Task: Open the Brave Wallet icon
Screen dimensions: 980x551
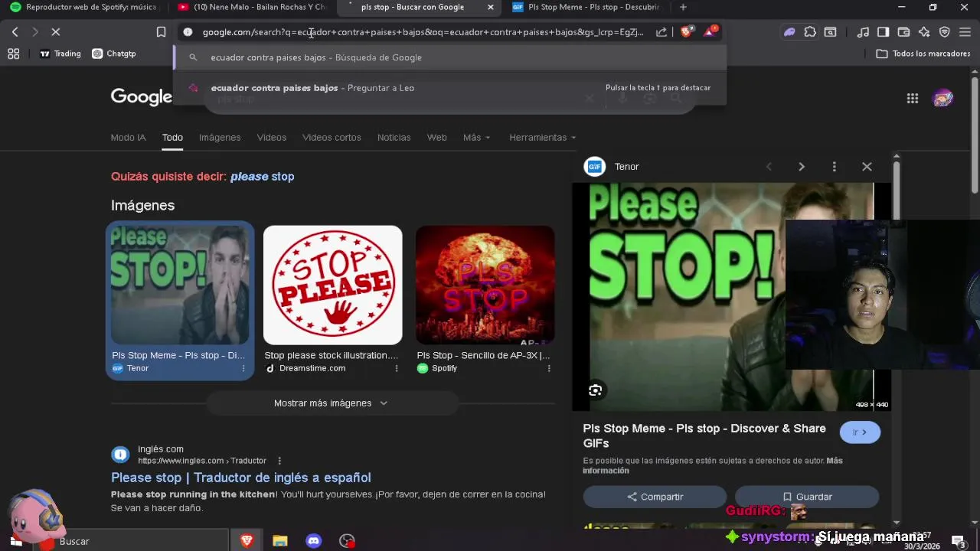Action: point(903,32)
